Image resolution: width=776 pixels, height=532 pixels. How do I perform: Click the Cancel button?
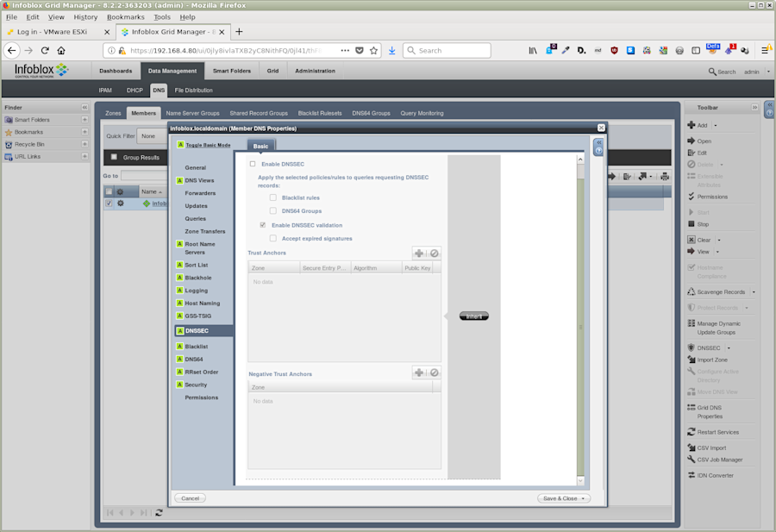190,498
